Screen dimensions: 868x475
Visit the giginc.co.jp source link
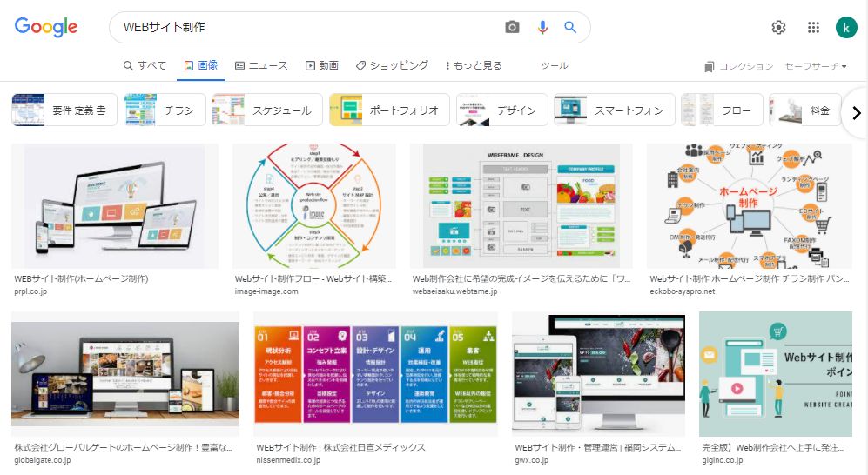pos(723,459)
